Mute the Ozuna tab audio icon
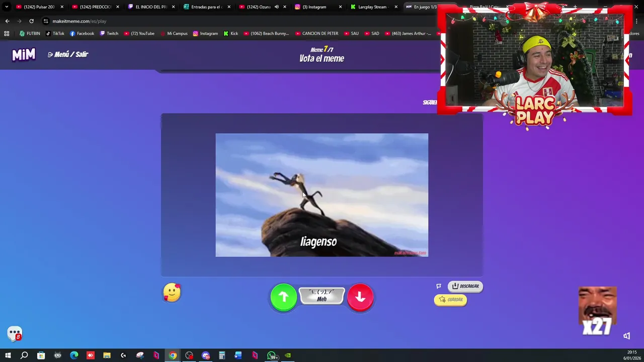This screenshot has width=644, height=362. point(276,7)
